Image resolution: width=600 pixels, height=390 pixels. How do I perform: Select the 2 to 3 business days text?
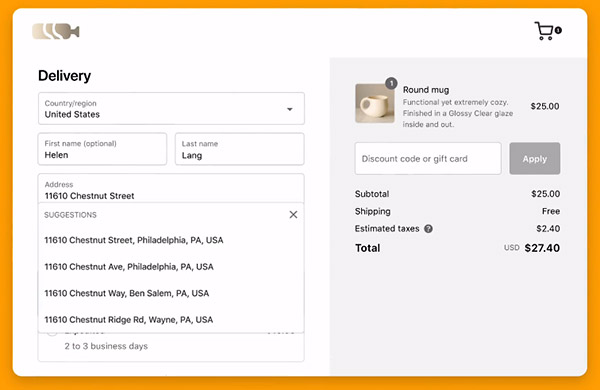pyautogui.click(x=106, y=346)
